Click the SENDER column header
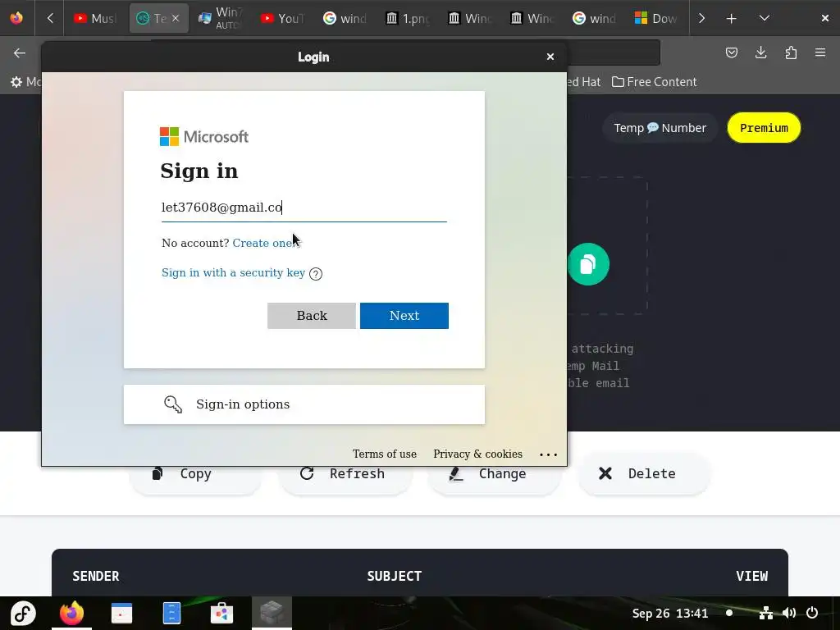Viewport: 840px width, 630px height. click(x=96, y=576)
